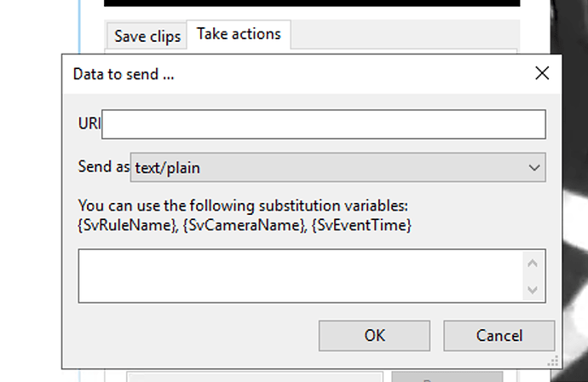Screen dimensions: 588x382
Task: Focus the URI input field
Action: [x=324, y=124]
